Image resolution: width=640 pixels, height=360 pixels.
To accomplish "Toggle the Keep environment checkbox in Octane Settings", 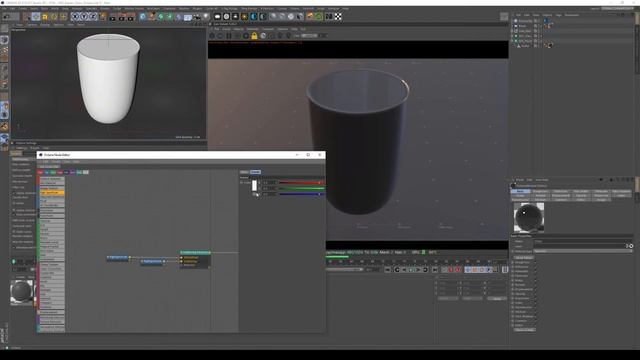I will [13, 215].
